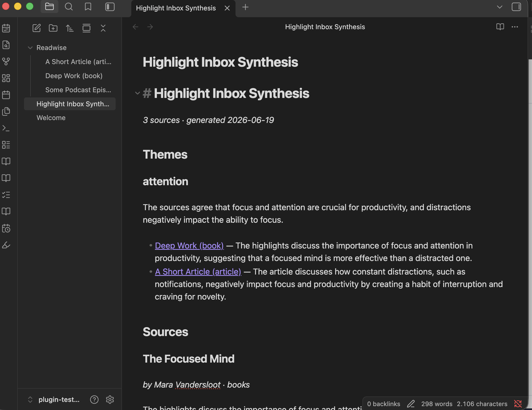The width and height of the screenshot is (532, 410).
Task: Open the graph view ribbon icon
Action: pos(6,61)
